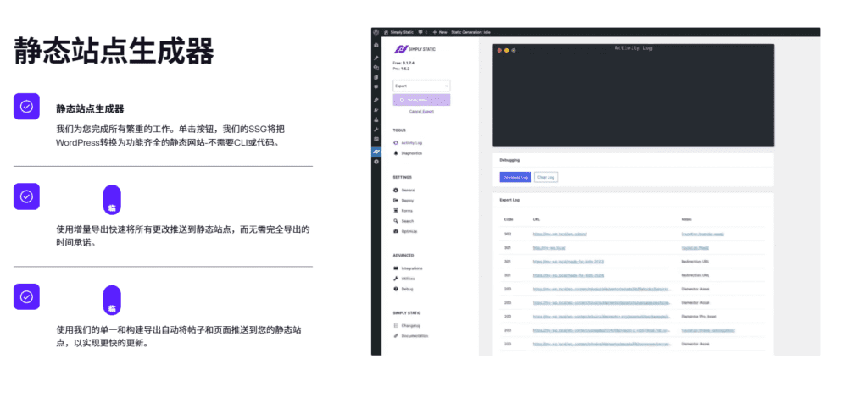Click the Optimize icon
Screen dimensions: 868x409
(396, 231)
